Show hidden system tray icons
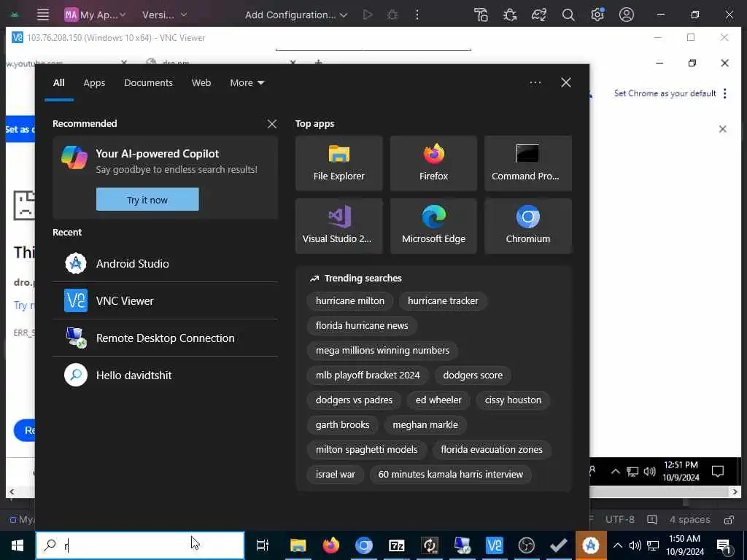 pyautogui.click(x=617, y=545)
